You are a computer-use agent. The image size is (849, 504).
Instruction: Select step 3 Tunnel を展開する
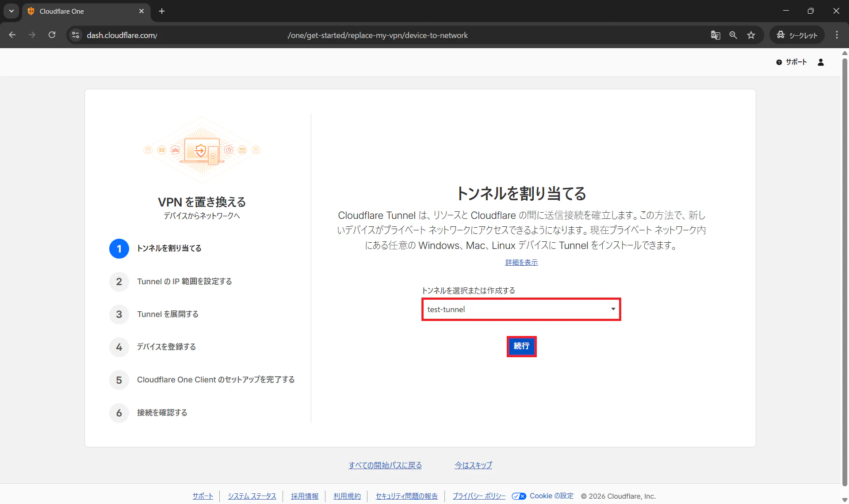154,314
